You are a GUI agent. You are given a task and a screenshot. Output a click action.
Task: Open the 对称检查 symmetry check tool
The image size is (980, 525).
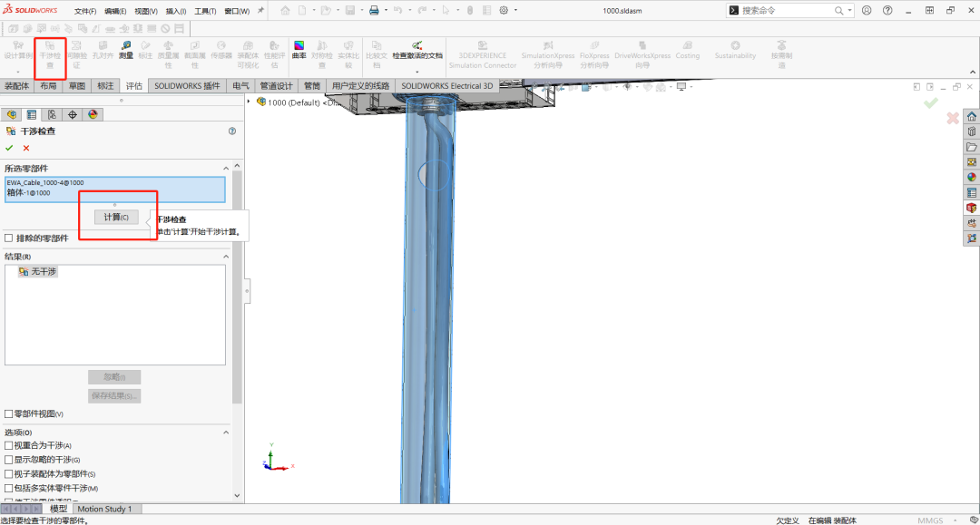click(x=322, y=55)
